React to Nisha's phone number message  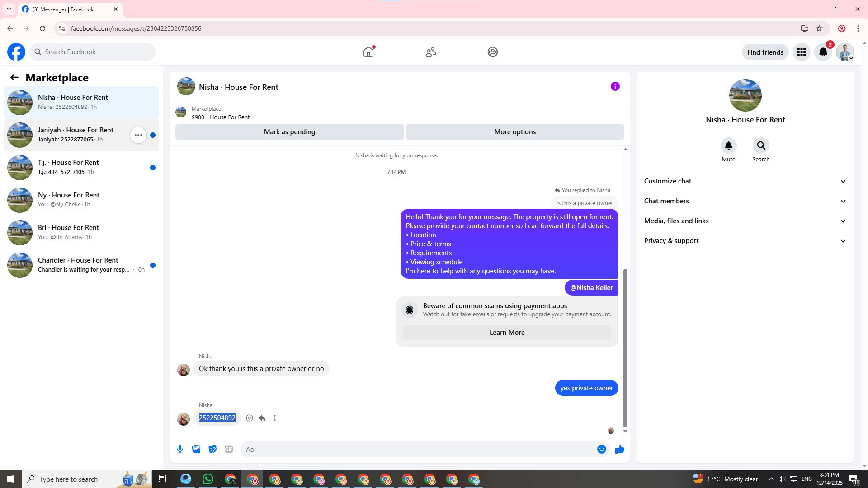pyautogui.click(x=250, y=418)
